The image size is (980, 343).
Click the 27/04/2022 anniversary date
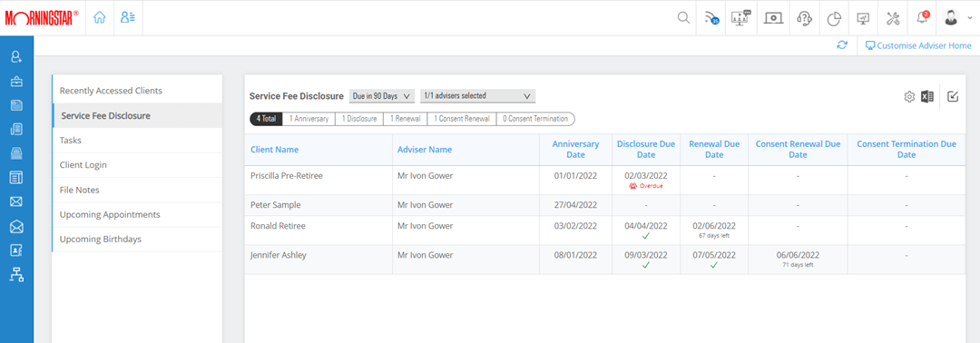point(575,204)
